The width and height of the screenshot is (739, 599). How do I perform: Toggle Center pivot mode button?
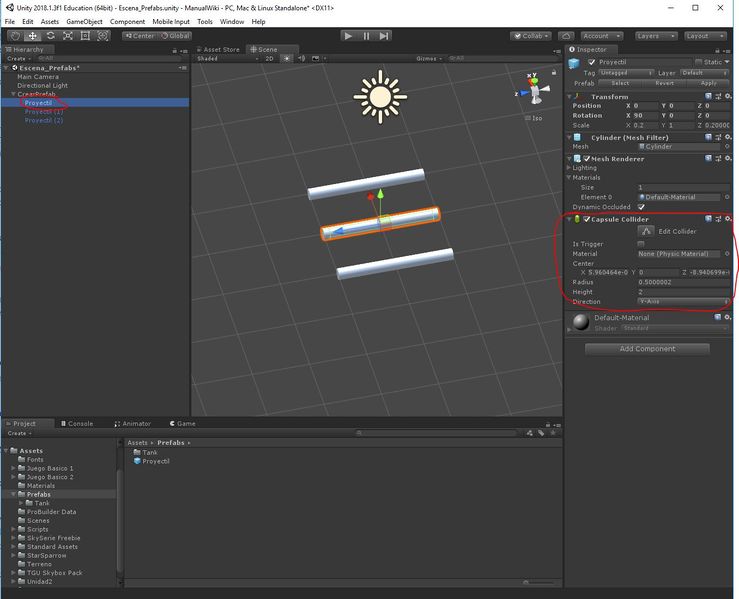coord(140,36)
